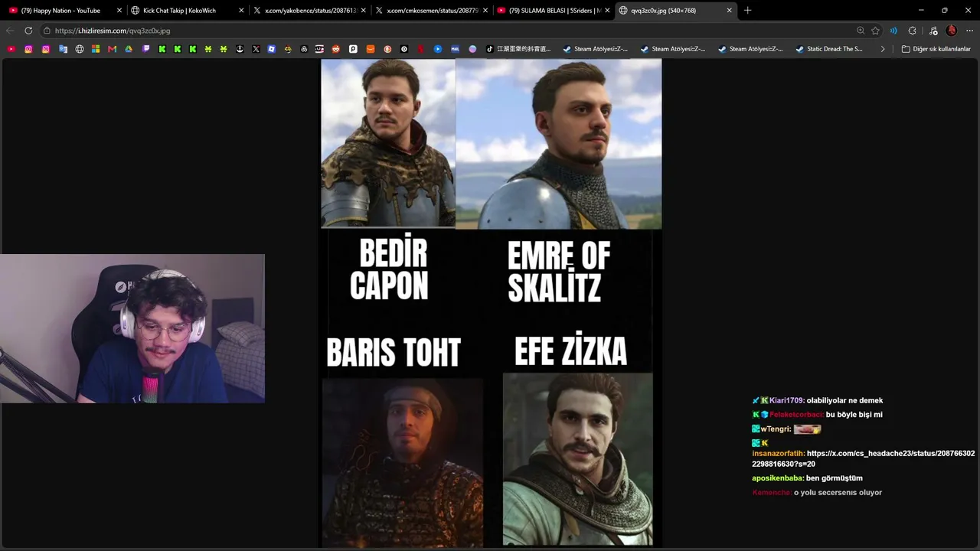Open the zoom magnifier in address bar
The height and width of the screenshot is (551, 980).
(x=861, y=31)
